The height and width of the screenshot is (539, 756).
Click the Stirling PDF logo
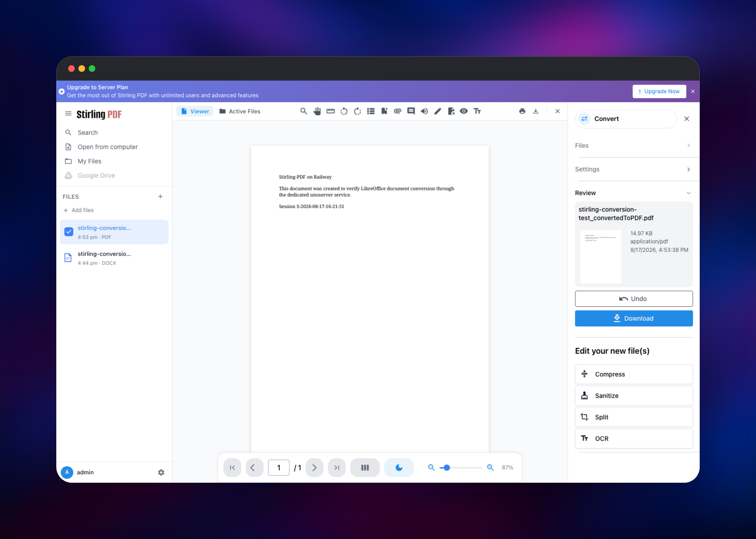coord(99,114)
